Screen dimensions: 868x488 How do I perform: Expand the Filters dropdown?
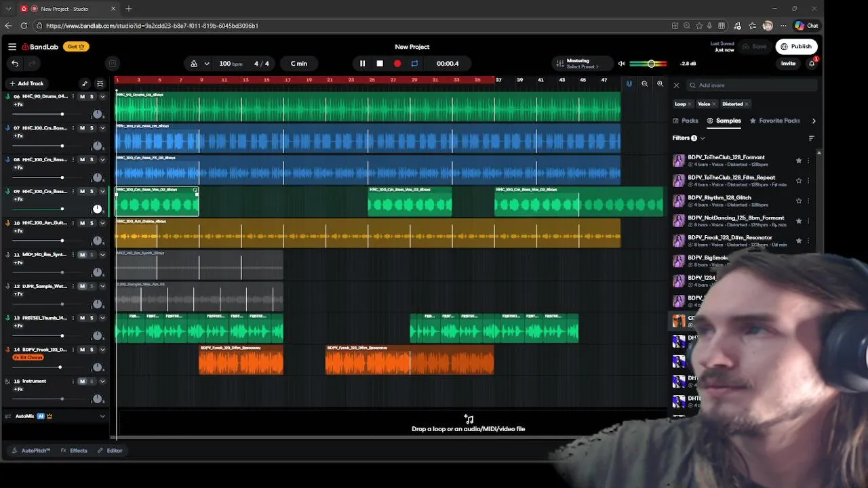[689, 138]
